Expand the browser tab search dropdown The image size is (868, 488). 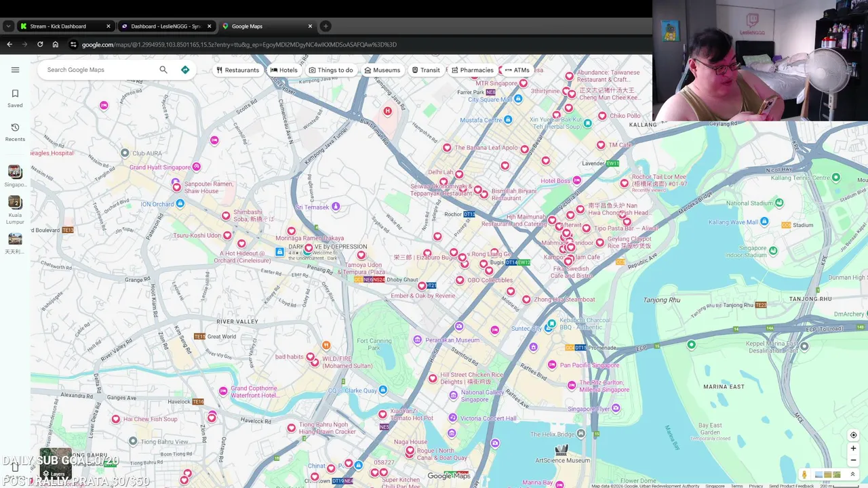[8, 26]
